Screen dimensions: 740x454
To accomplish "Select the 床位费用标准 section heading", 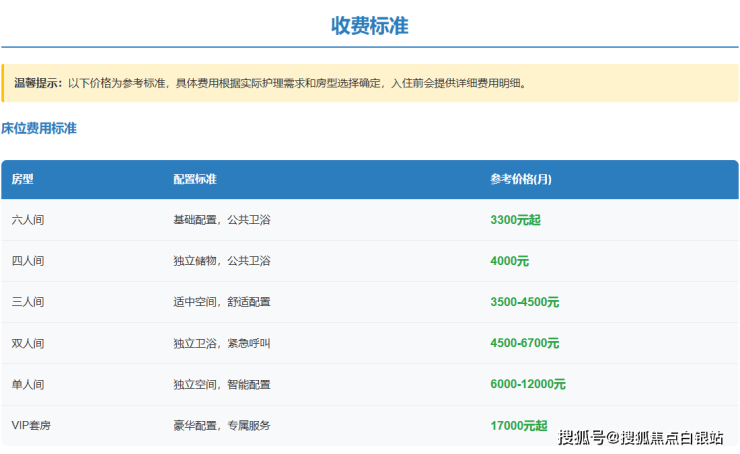I will pyautogui.click(x=39, y=129).
